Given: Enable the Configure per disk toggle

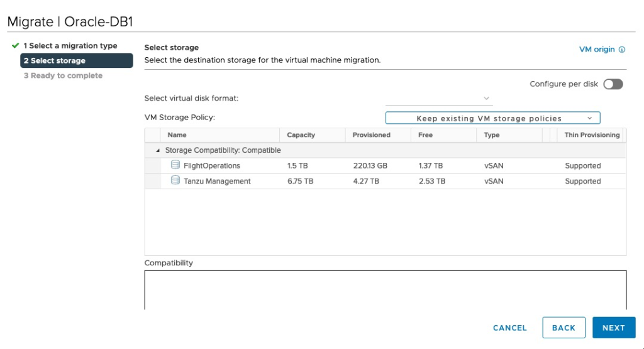Looking at the screenshot, I should [613, 84].
